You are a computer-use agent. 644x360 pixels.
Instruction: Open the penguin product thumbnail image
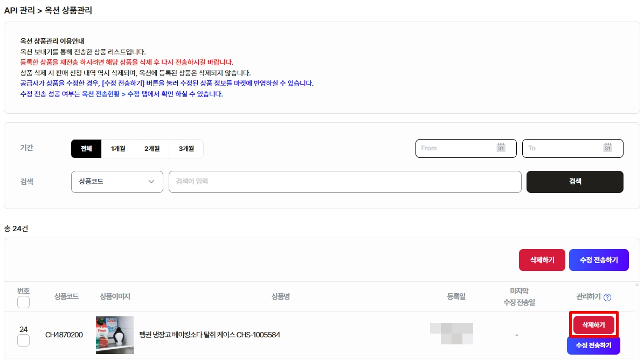115,335
